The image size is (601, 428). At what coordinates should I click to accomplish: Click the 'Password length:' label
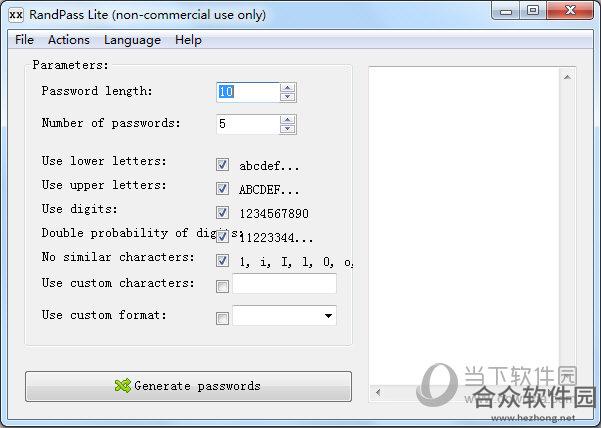(x=97, y=91)
